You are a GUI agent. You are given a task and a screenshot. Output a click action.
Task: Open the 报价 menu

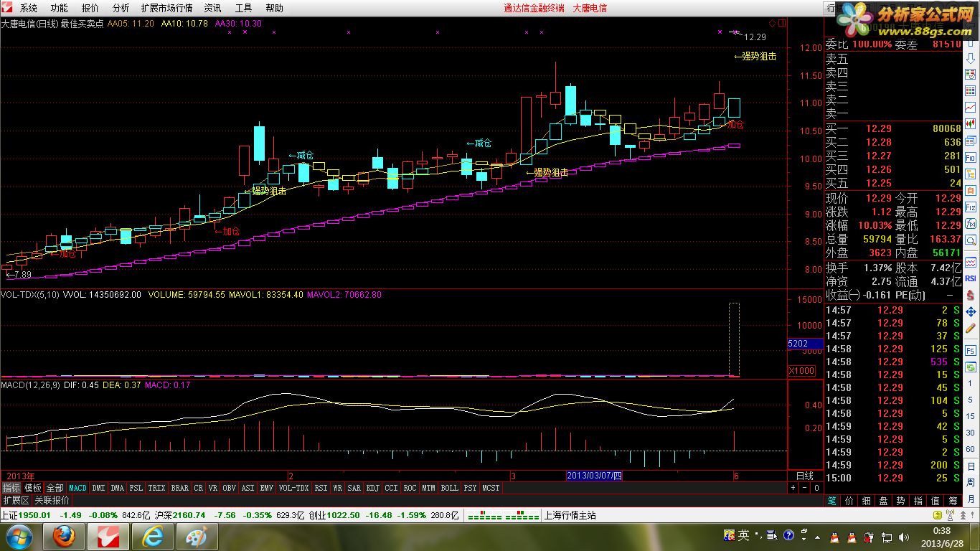pyautogui.click(x=90, y=8)
